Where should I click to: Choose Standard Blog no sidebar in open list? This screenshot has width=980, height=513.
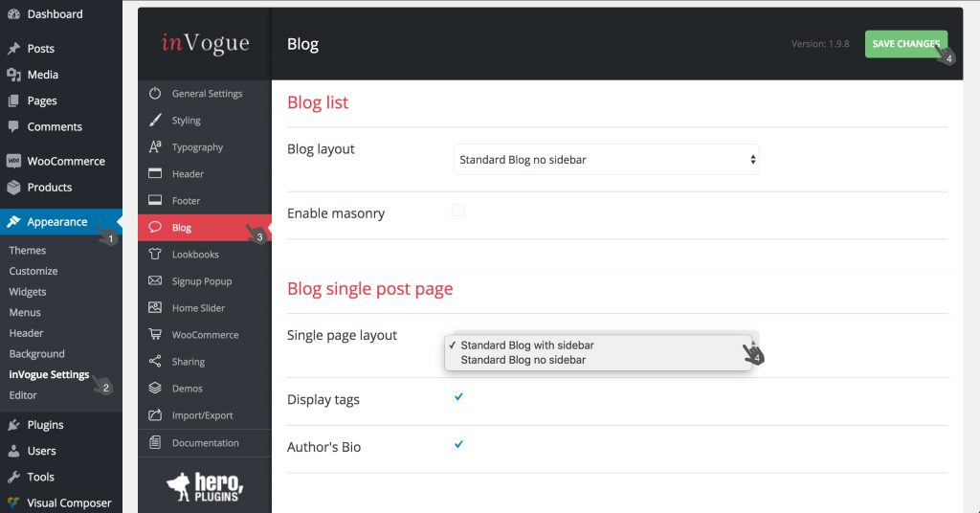click(x=598, y=360)
